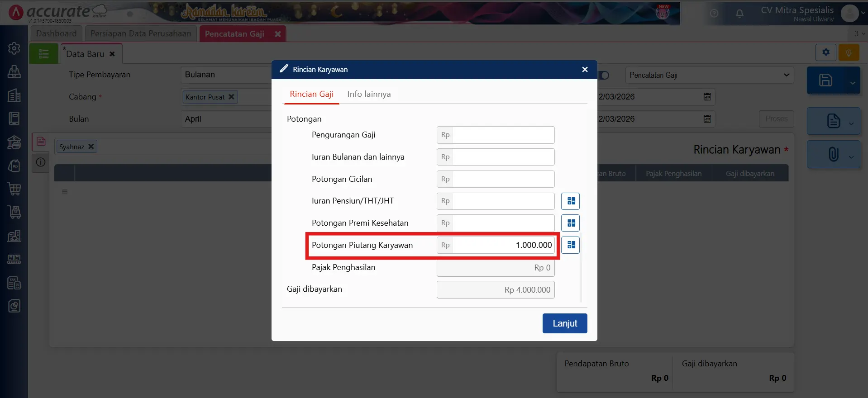Click the Gaji dibayarkan column header
Screen dimensions: 868x398
click(x=750, y=174)
